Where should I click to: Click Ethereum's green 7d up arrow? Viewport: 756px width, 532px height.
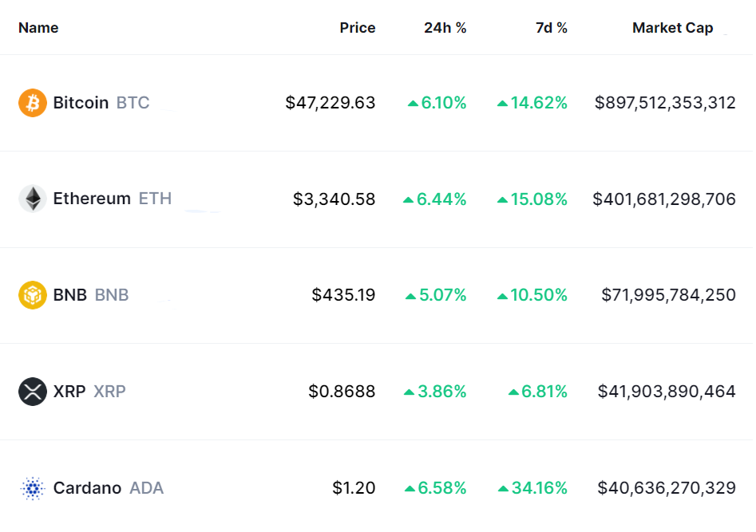(502, 199)
